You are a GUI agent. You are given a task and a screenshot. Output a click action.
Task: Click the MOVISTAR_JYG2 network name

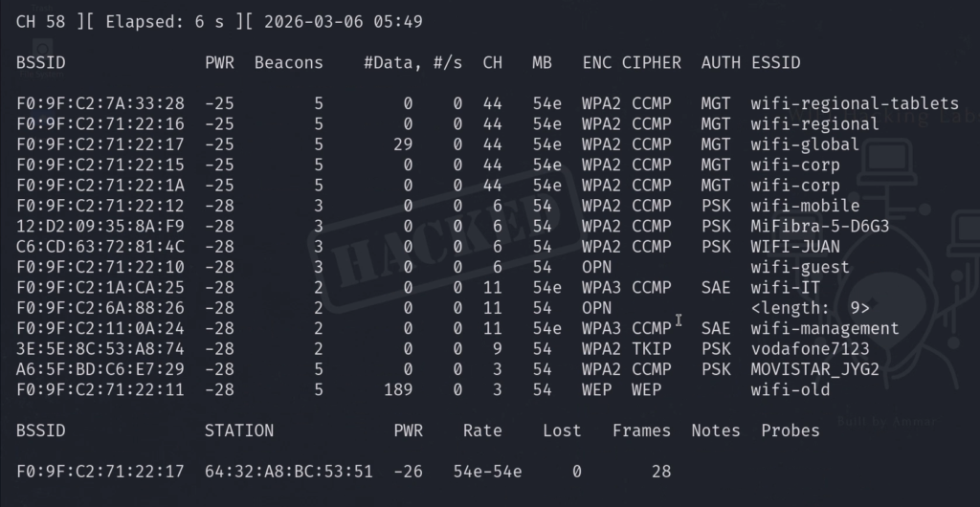coord(814,369)
